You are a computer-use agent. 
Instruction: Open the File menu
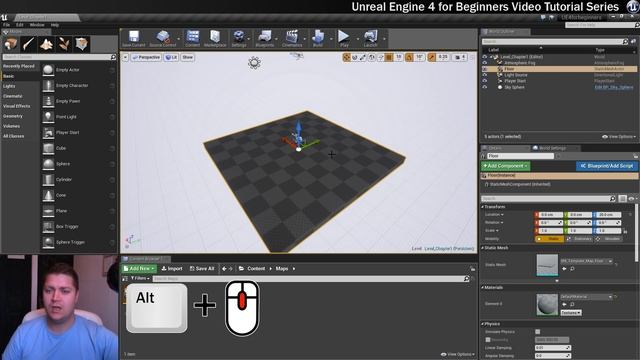coord(7,25)
